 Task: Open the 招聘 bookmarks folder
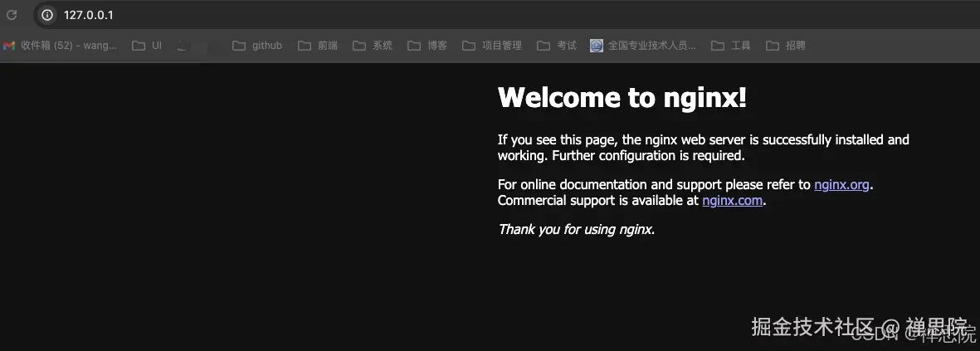787,46
